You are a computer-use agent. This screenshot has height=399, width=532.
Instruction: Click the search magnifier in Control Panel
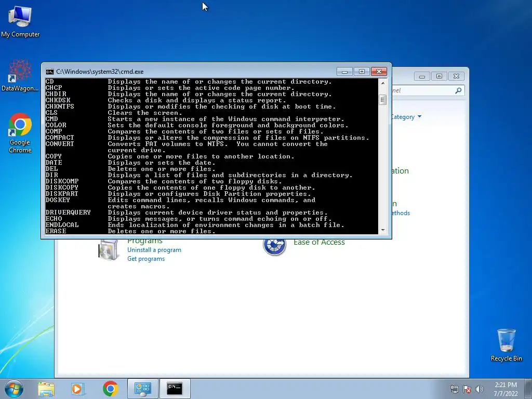click(458, 90)
